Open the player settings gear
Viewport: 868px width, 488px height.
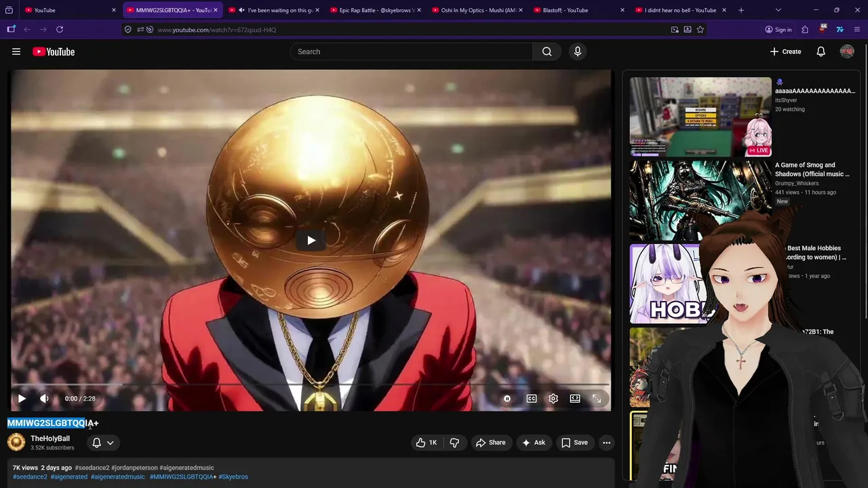click(x=553, y=399)
